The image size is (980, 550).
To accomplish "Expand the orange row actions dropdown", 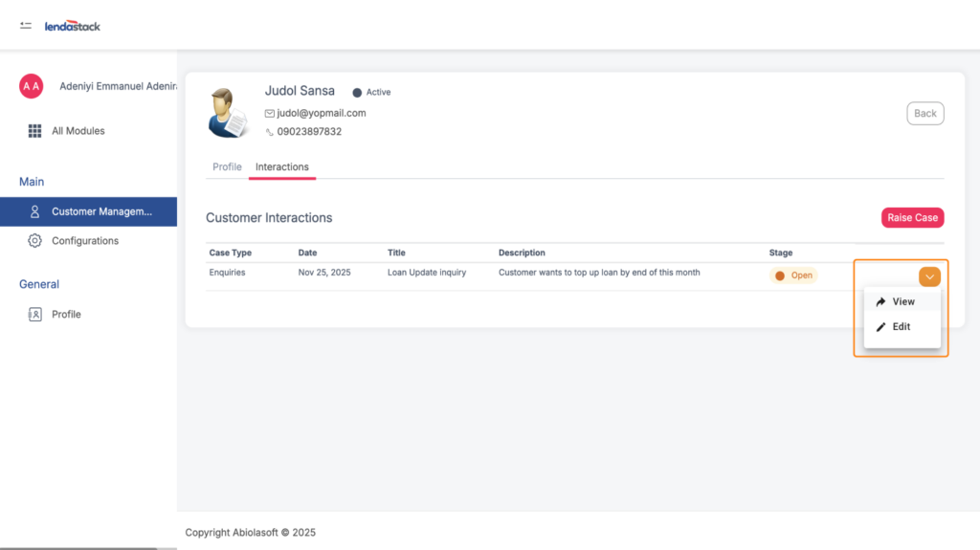I will tap(929, 276).
